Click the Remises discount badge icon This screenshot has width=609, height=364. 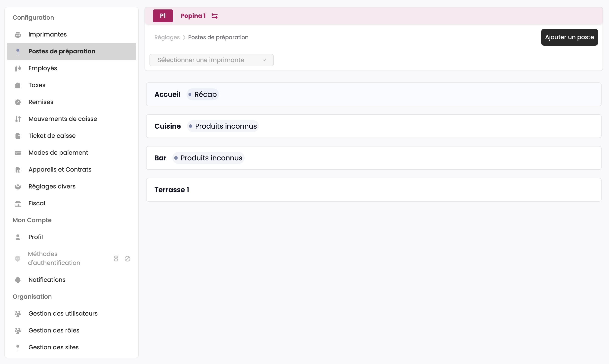tap(18, 102)
